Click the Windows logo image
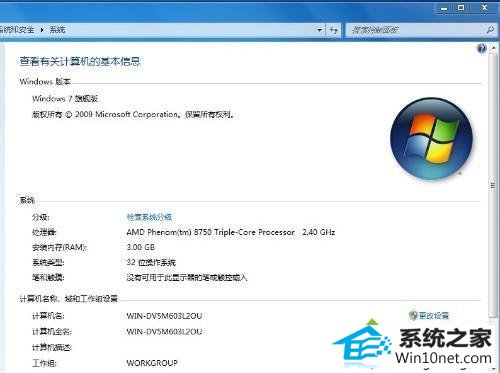This screenshot has width=500, height=373. point(432,138)
